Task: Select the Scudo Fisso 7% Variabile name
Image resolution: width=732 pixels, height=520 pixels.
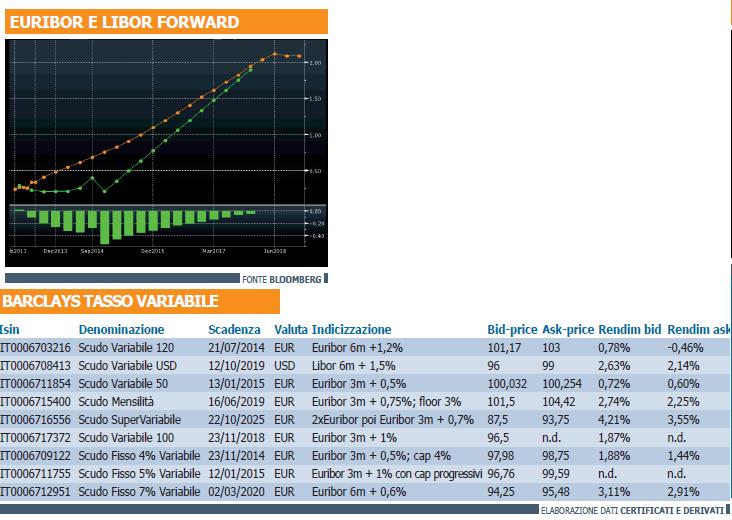Action: pyautogui.click(x=139, y=492)
